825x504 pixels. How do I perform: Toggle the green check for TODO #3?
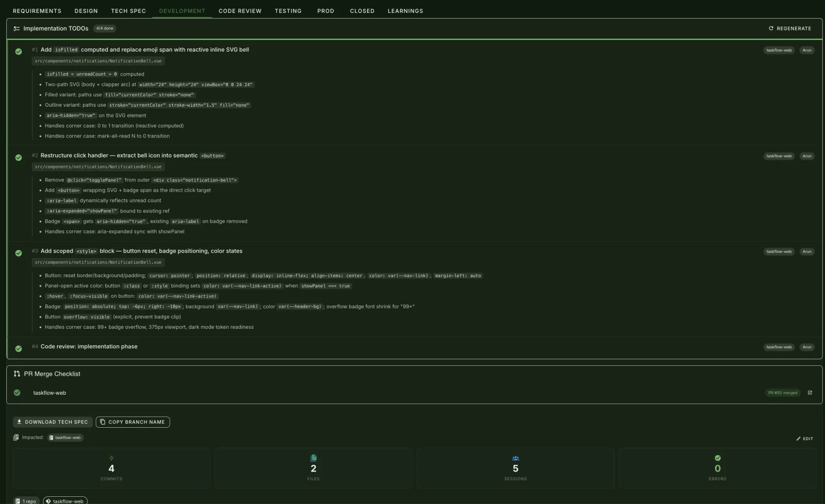tap(19, 253)
